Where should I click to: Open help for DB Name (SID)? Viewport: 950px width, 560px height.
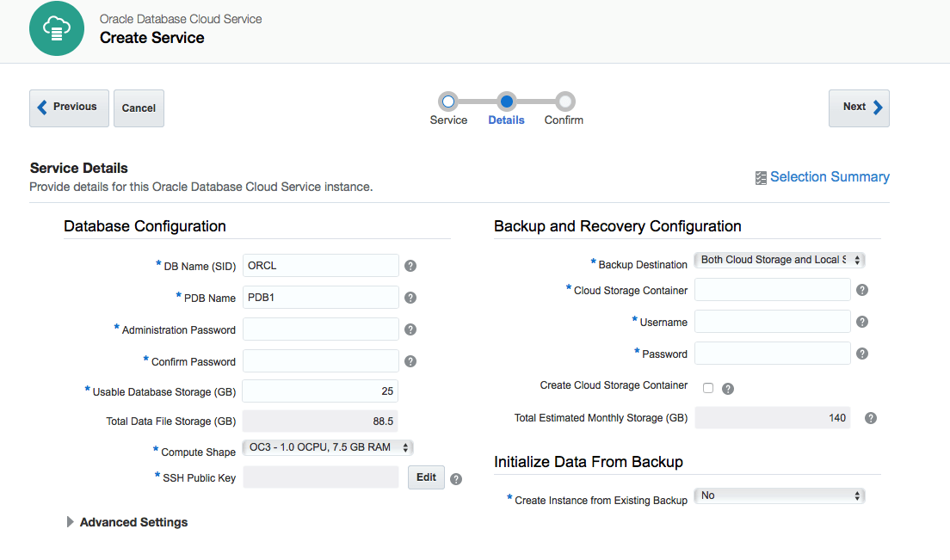(410, 265)
